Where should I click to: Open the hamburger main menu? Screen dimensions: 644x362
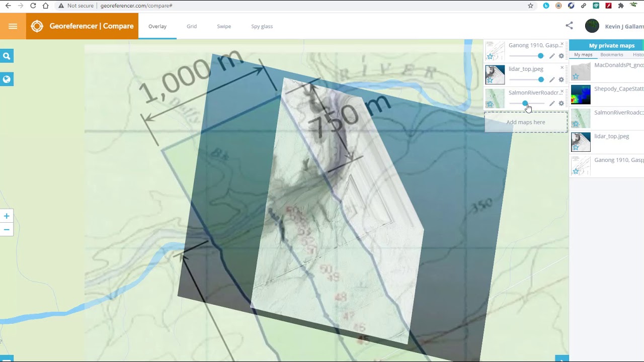(13, 26)
